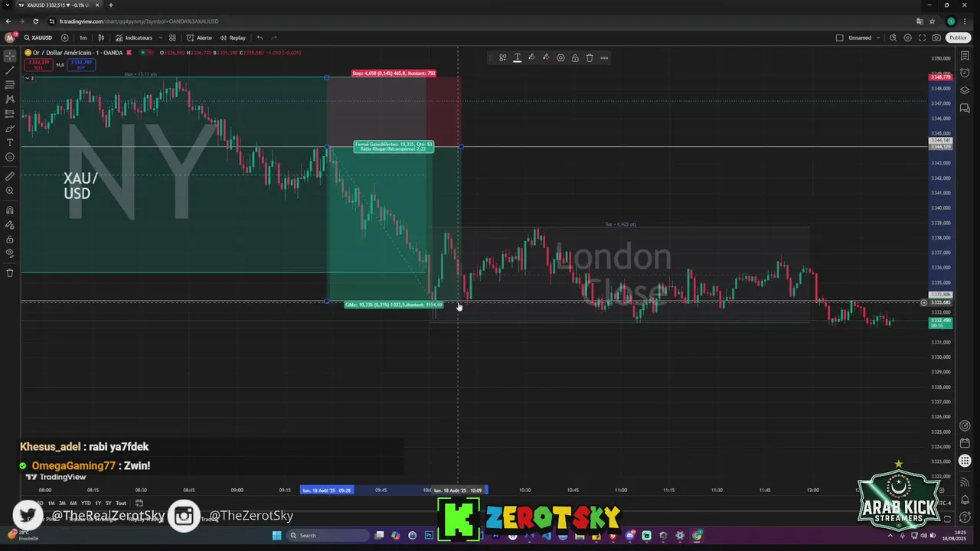Lock the selected drawing via floating toolbar

pos(575,57)
